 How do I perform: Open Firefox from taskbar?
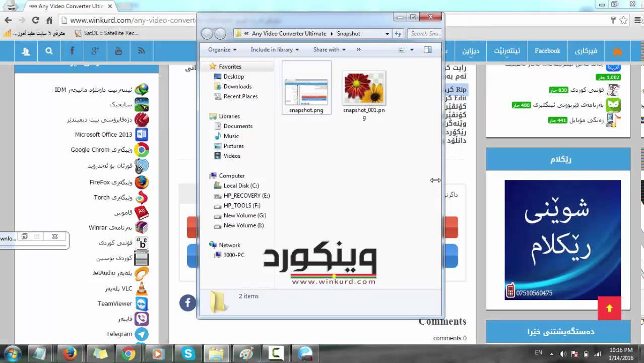coord(70,353)
